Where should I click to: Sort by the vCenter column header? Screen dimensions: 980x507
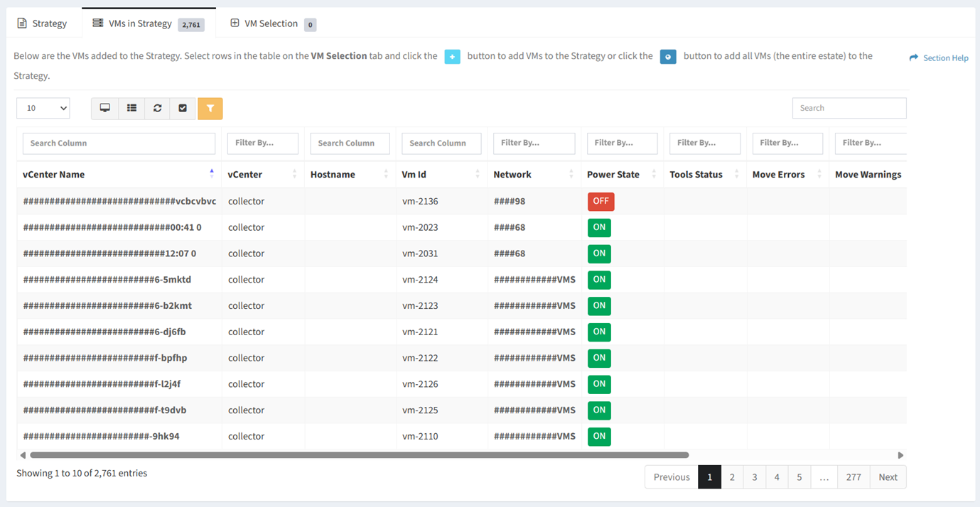(263, 174)
